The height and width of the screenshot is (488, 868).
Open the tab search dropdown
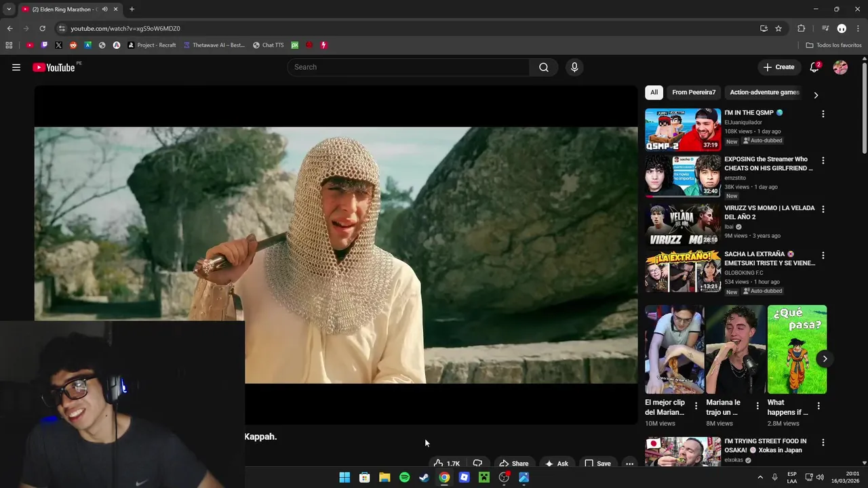click(9, 9)
